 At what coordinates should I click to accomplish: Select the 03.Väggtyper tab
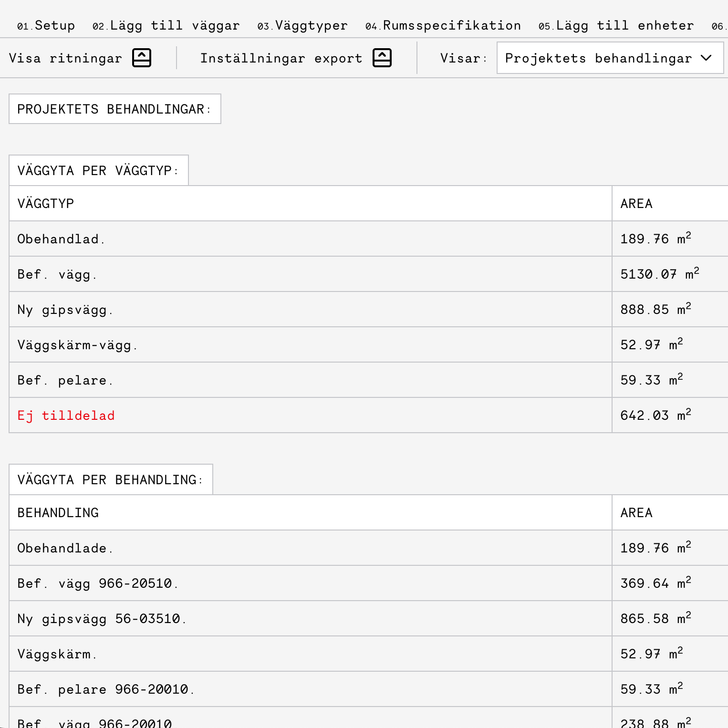click(x=302, y=25)
